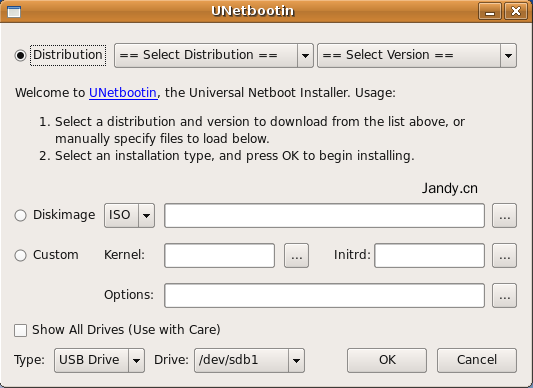Focus the Kernel input field
Screen dimensions: 533x388
click(219, 255)
